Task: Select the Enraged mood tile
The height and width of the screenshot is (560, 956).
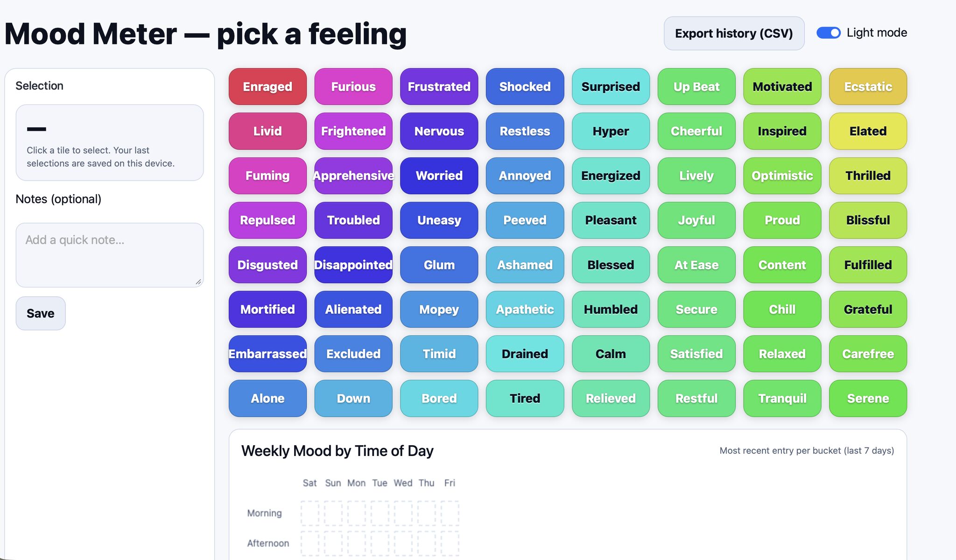Action: pos(267,86)
